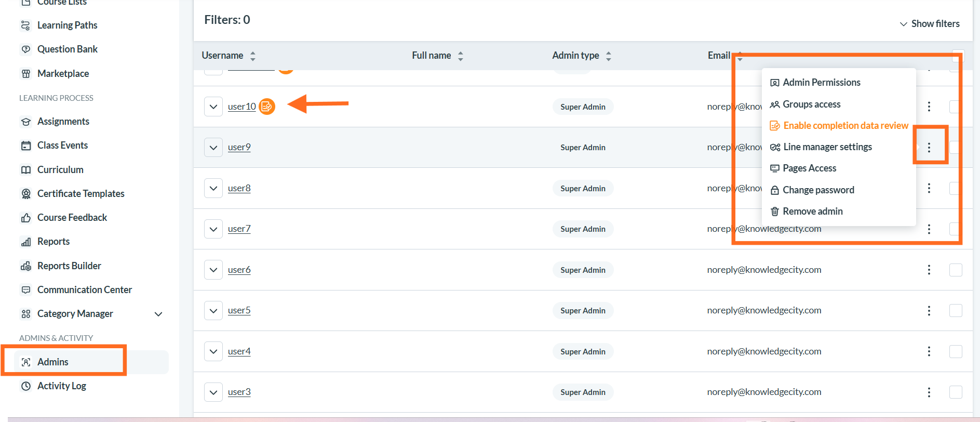Click the Class Events calendar icon
The height and width of the screenshot is (422, 980).
[x=25, y=146]
